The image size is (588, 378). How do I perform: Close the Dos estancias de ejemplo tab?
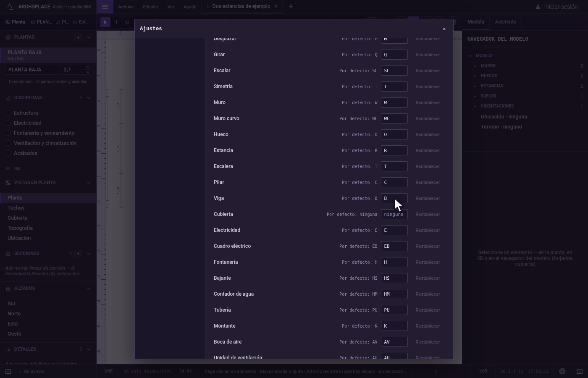(x=276, y=6)
